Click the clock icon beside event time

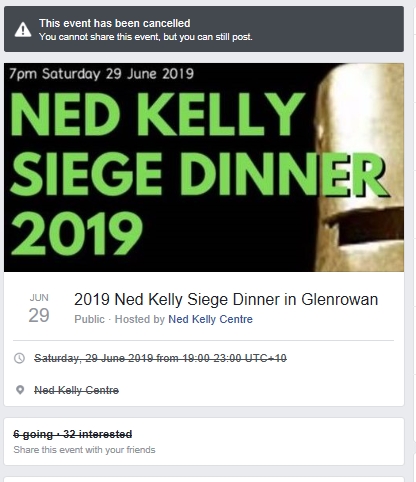[x=20, y=358]
